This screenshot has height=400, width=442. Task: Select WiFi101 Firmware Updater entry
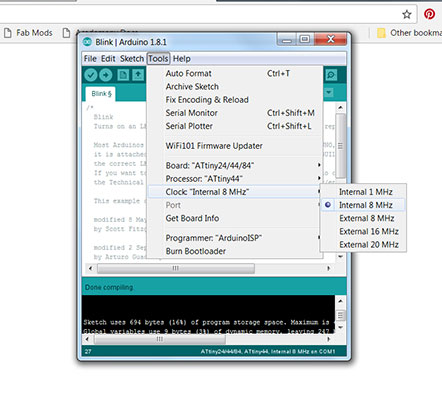click(x=235, y=146)
